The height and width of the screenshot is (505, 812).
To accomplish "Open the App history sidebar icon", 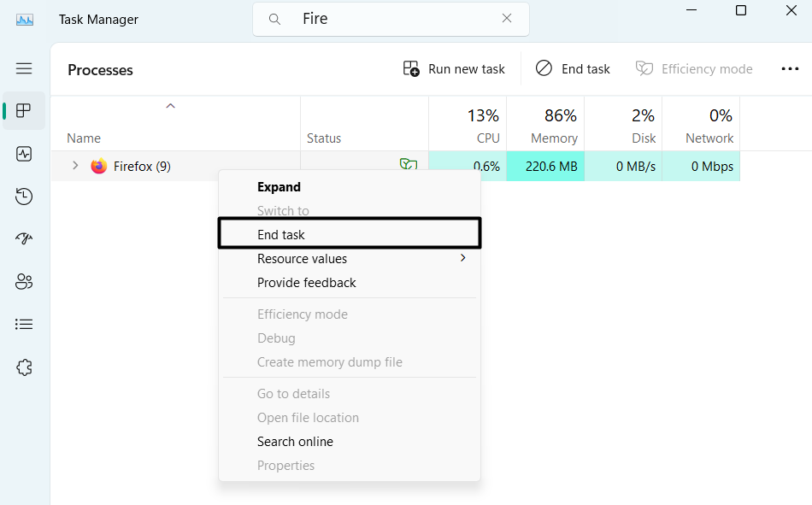I will click(24, 197).
